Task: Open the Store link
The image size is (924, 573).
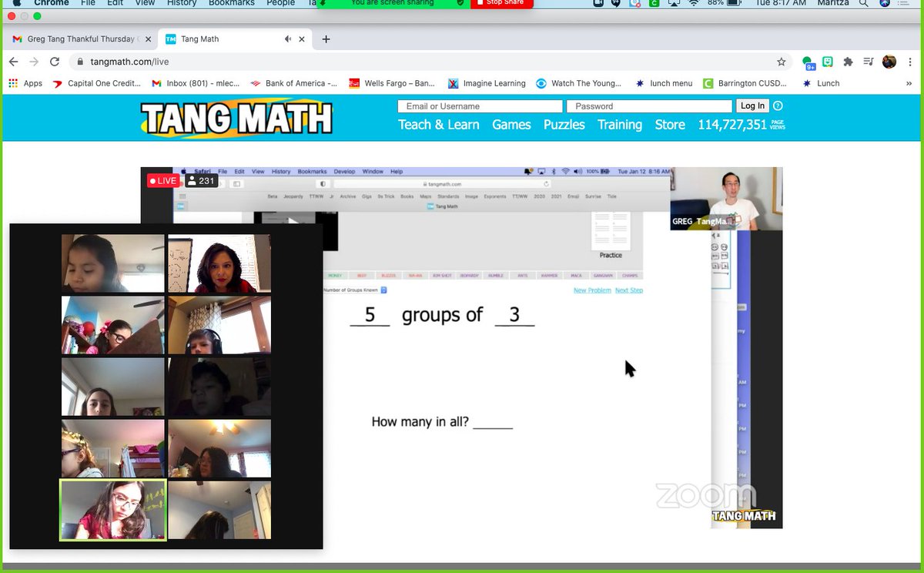Action: pyautogui.click(x=670, y=125)
